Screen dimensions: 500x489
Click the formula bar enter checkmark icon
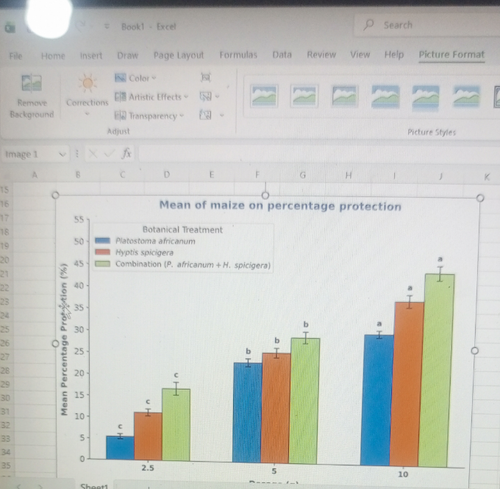pos(108,154)
